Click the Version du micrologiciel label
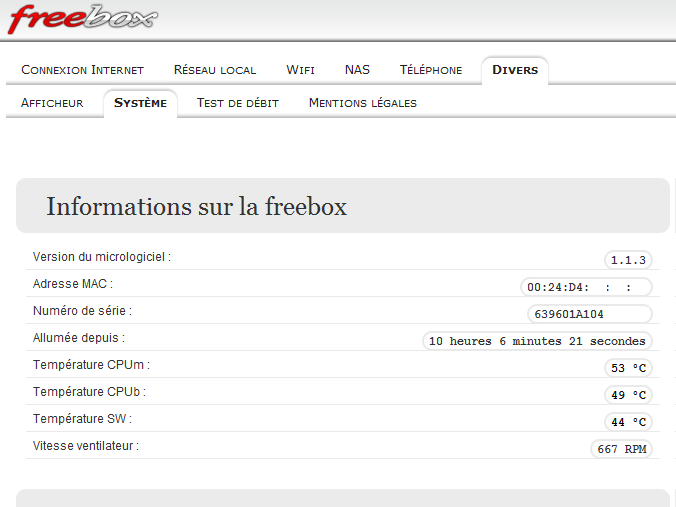The height and width of the screenshot is (507, 676). click(x=102, y=257)
